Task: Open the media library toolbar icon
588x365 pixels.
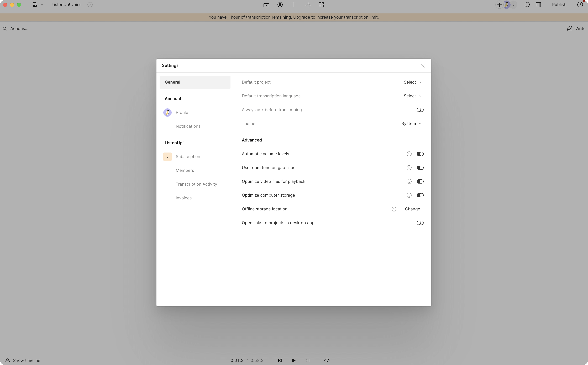Action: pos(266,5)
